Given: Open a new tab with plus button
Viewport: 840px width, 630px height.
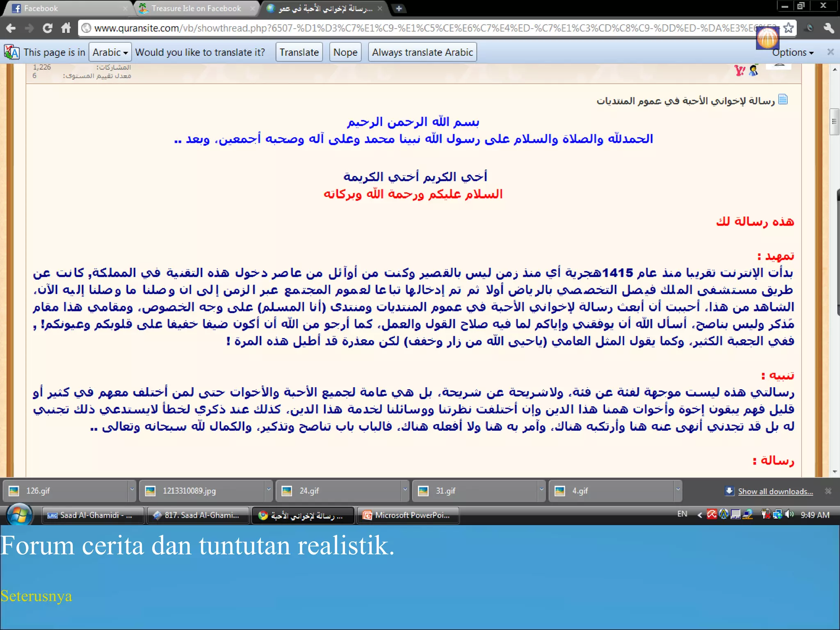Looking at the screenshot, I should tap(399, 8).
